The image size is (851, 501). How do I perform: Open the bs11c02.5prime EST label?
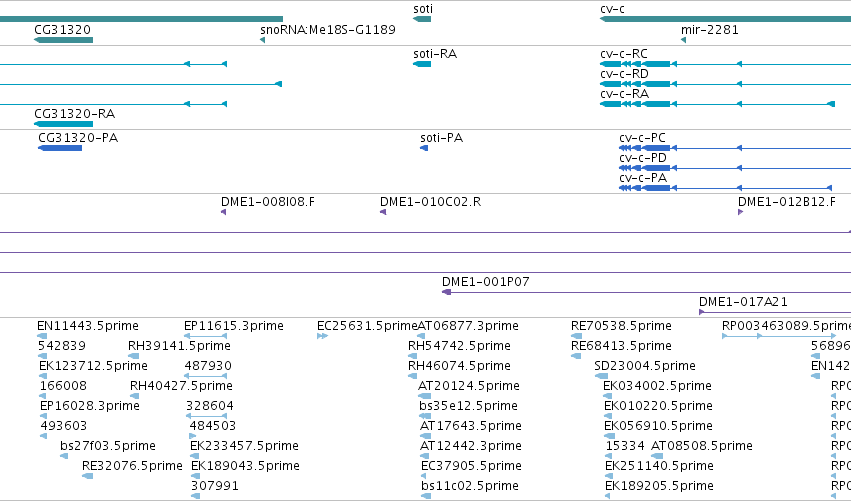click(x=470, y=486)
